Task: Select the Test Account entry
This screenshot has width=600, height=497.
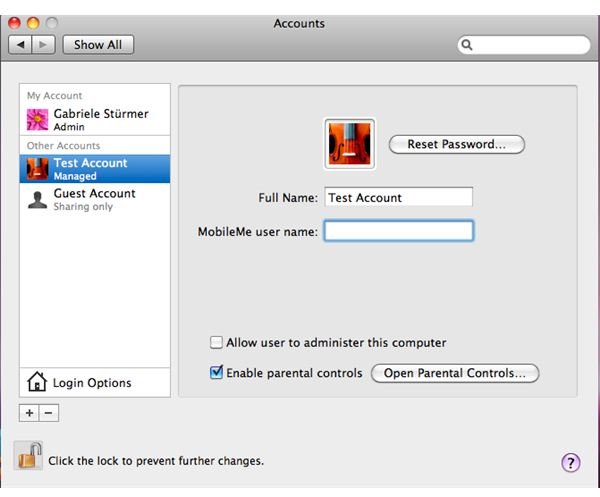Action: click(x=95, y=169)
